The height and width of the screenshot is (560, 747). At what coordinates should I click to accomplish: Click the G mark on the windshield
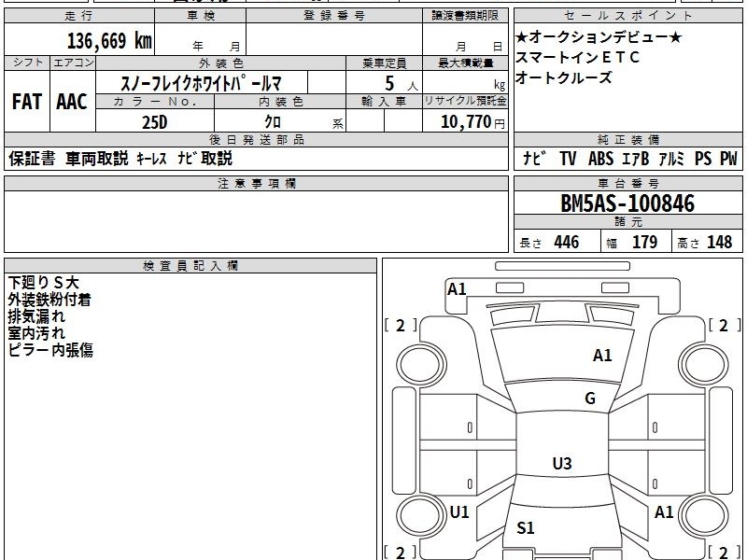tap(590, 399)
